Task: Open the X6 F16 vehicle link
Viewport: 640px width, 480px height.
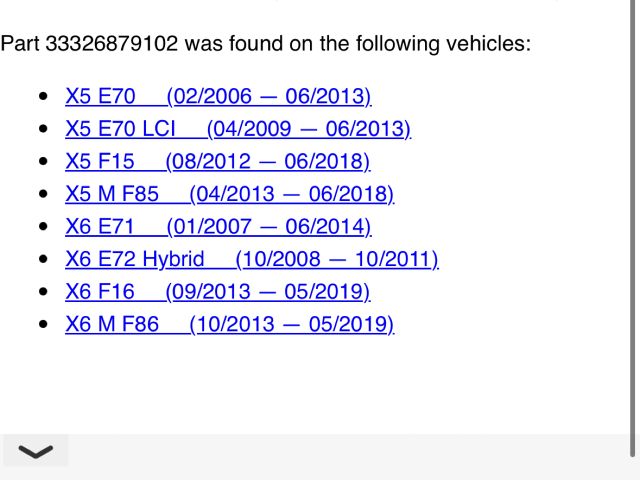Action: coord(99,292)
